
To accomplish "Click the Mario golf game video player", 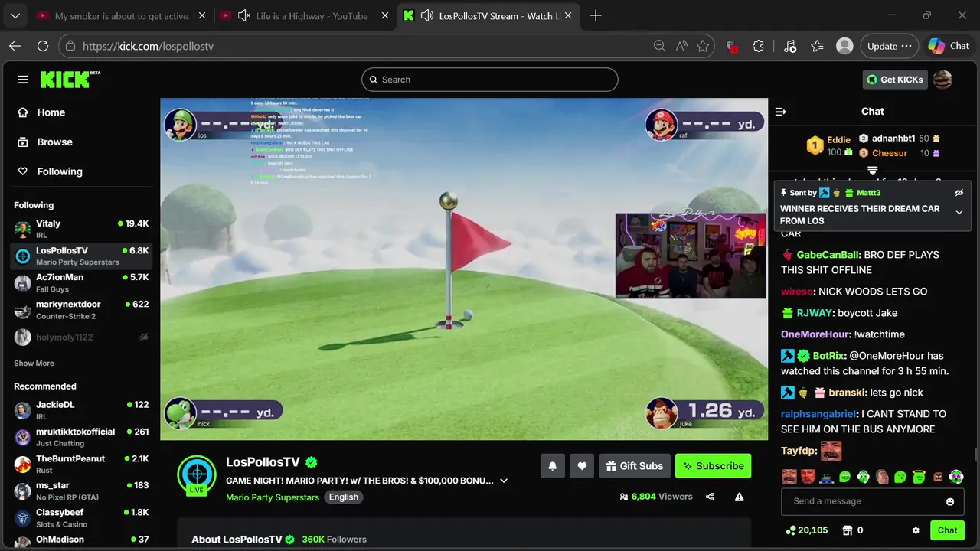I will [464, 269].
